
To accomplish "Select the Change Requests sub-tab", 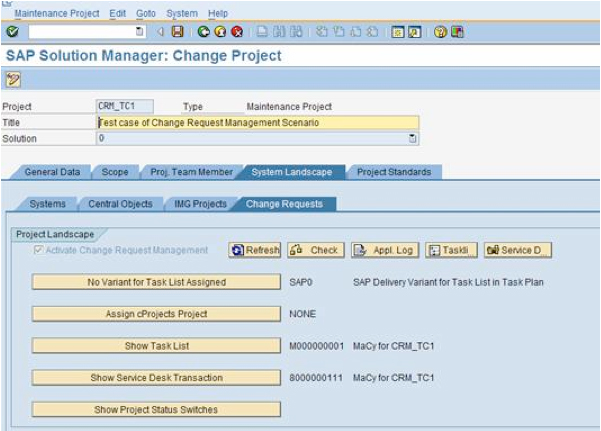I will [284, 204].
